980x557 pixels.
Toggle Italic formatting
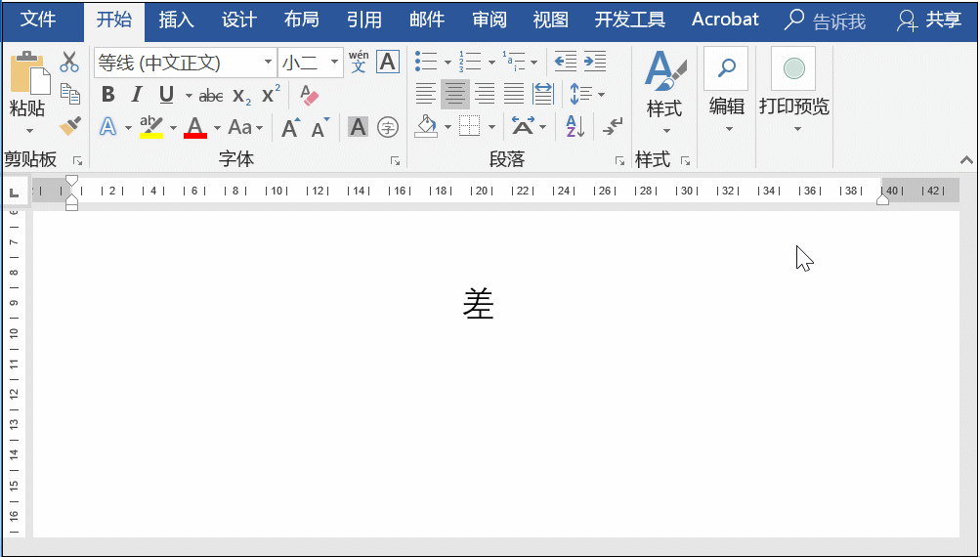(x=137, y=95)
